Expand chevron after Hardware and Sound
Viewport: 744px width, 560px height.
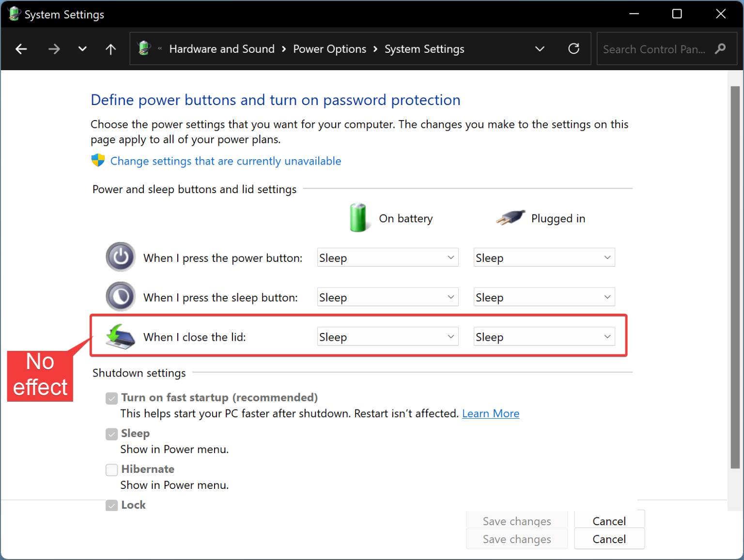point(284,49)
